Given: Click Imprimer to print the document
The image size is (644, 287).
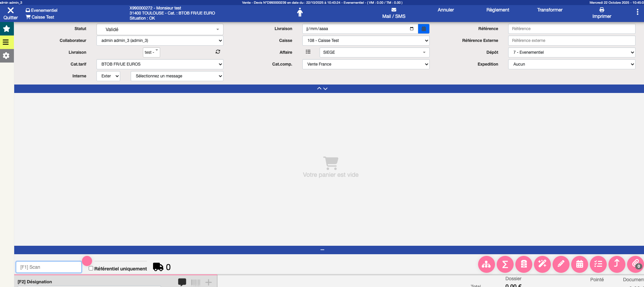Looking at the screenshot, I should (x=601, y=13).
